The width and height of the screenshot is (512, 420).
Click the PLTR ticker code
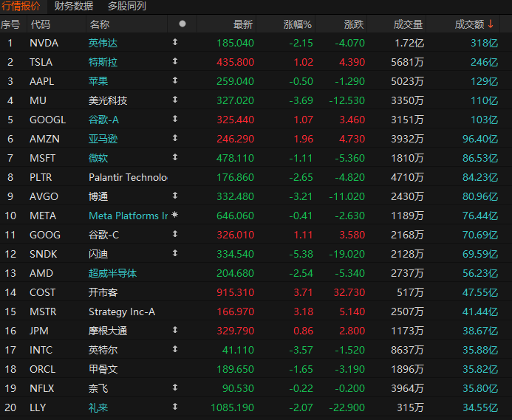click(x=41, y=177)
